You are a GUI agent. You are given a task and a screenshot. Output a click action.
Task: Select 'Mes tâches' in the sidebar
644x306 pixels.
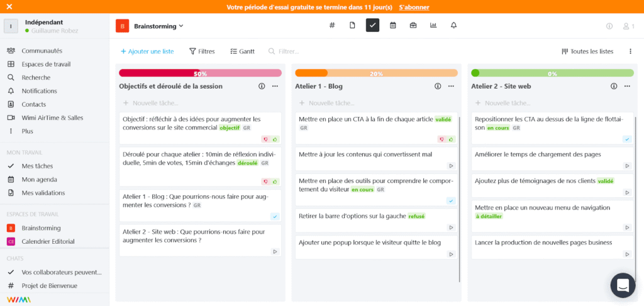[37, 166]
